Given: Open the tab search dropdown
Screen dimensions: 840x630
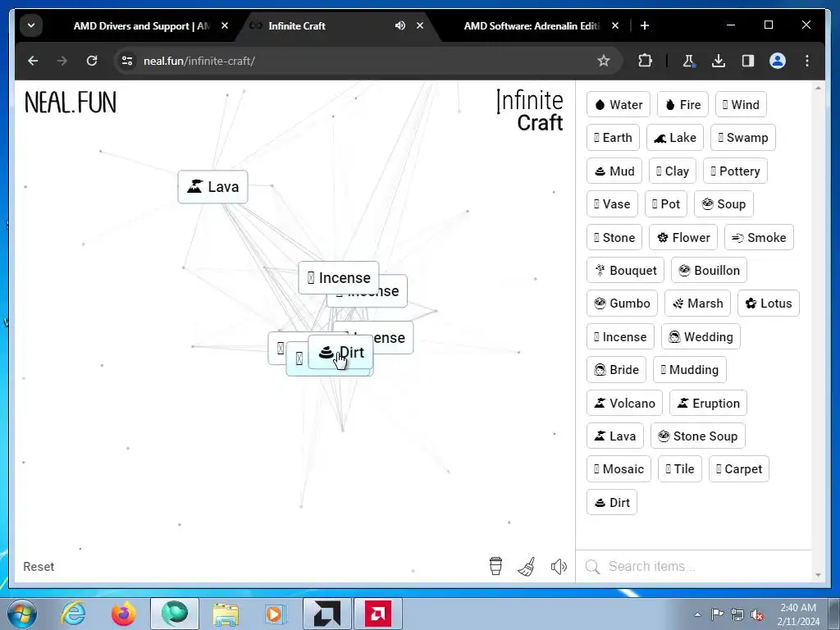Looking at the screenshot, I should coord(31,25).
